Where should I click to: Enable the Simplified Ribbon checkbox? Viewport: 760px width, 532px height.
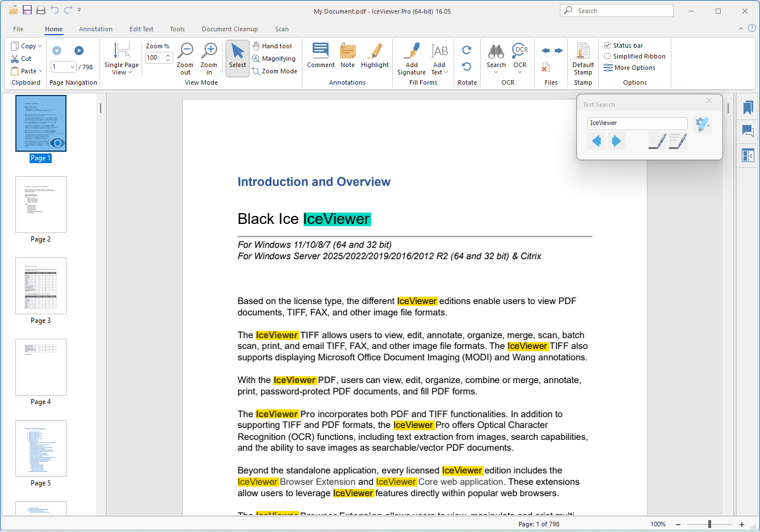(608, 56)
